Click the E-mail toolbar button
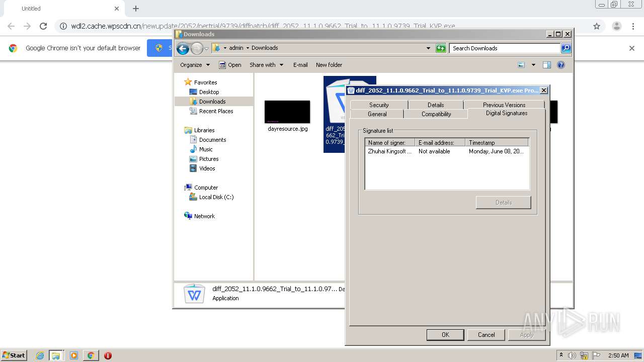This screenshot has width=644, height=362. pos(300,65)
